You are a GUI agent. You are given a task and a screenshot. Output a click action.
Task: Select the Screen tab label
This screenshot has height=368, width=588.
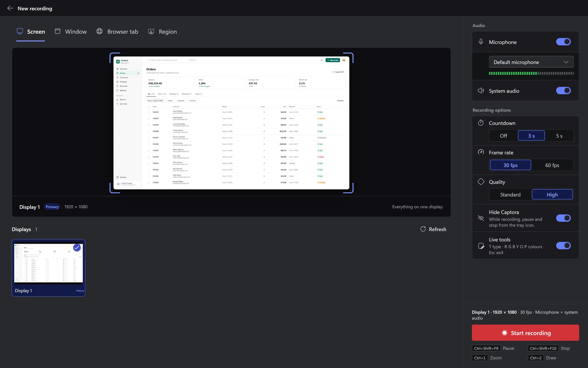click(x=36, y=32)
